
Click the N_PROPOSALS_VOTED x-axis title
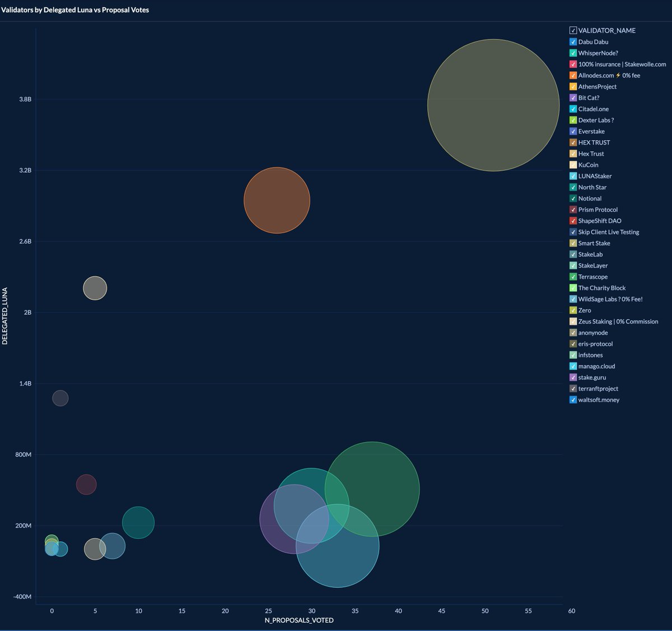pos(299,620)
